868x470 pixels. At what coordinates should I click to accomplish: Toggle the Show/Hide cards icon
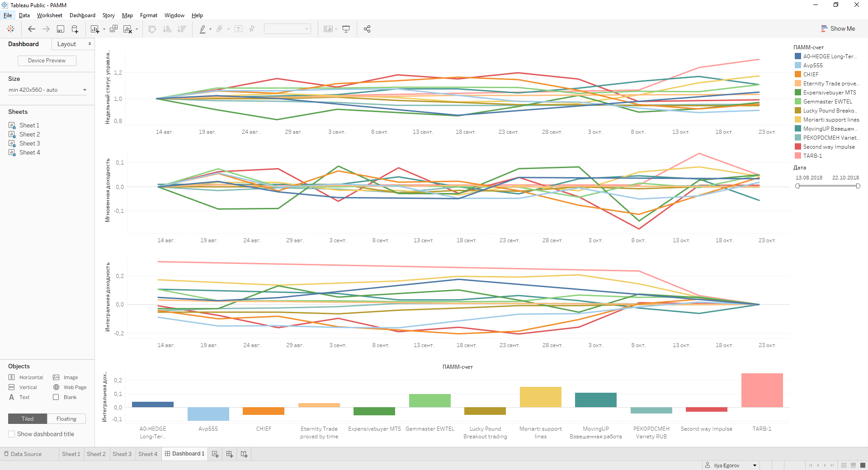[x=328, y=29]
